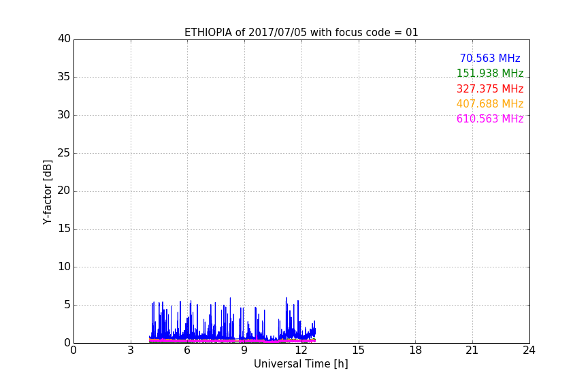The image size is (588, 392).
Task: Click x-axis tick value 12
Action: [301, 350]
